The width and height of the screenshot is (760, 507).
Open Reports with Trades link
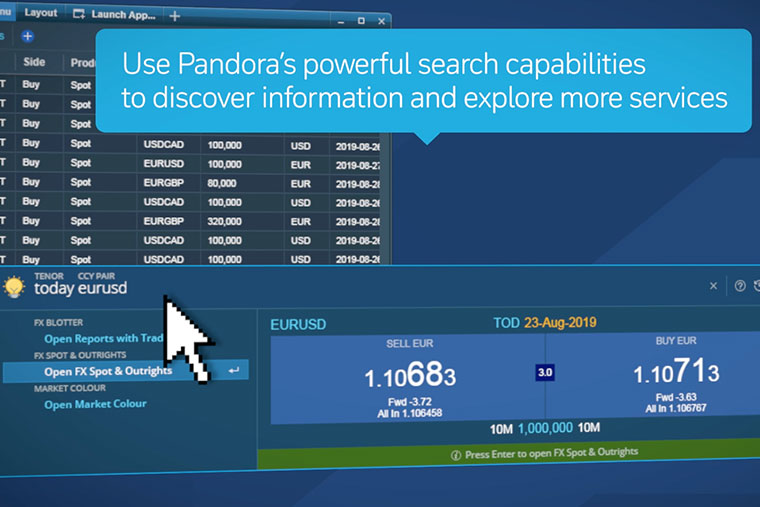point(104,338)
